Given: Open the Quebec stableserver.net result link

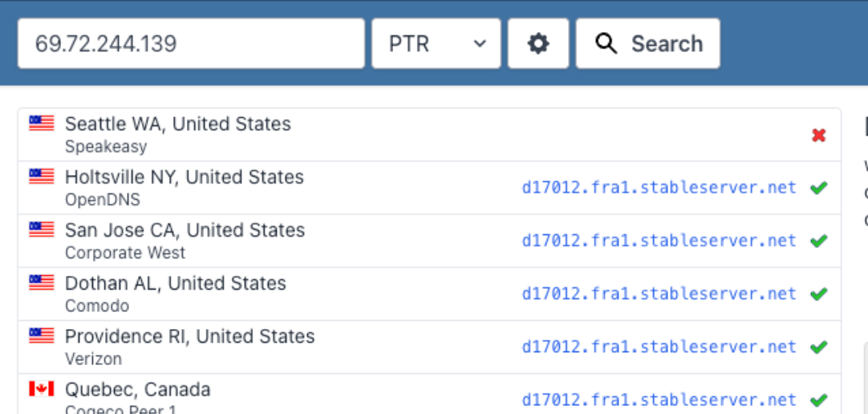Looking at the screenshot, I should [659, 400].
